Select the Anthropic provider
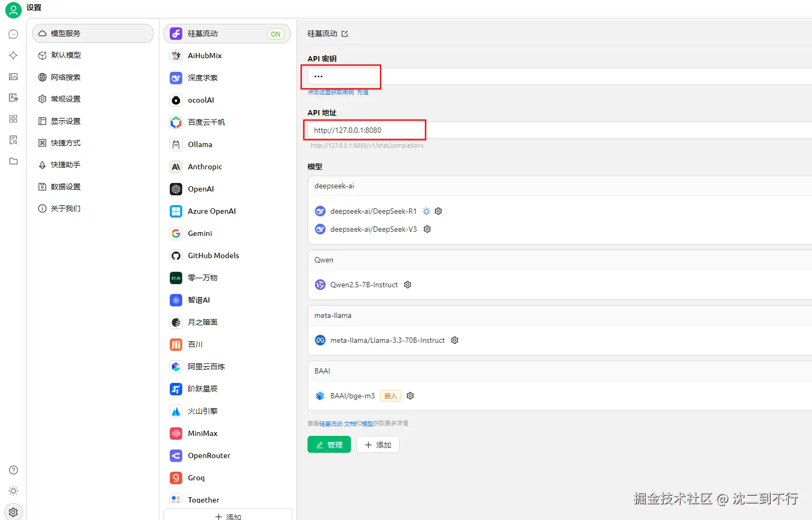Viewport: 812px width, 520px height. (x=227, y=167)
